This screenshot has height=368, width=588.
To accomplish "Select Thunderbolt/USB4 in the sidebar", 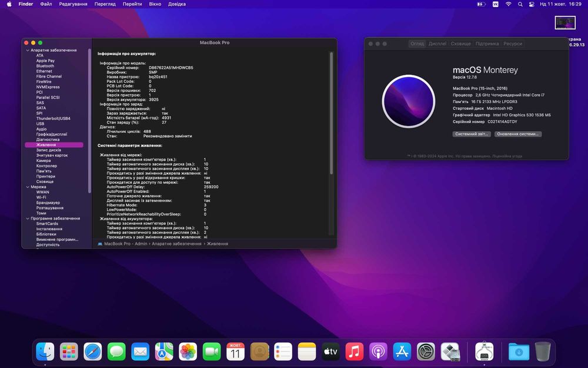I will tap(54, 118).
